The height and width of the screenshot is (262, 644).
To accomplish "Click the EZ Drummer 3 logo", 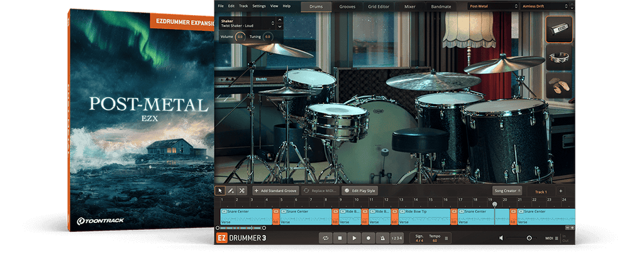I will tap(241, 237).
